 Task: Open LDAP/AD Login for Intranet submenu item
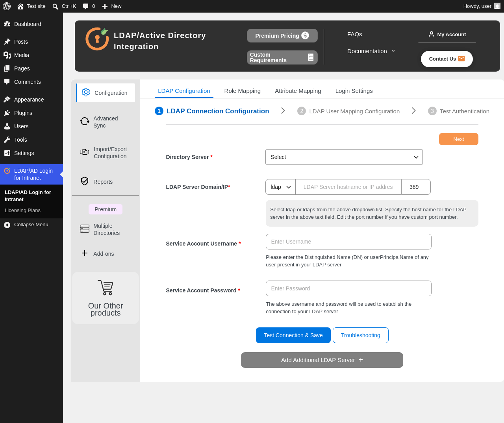28,196
